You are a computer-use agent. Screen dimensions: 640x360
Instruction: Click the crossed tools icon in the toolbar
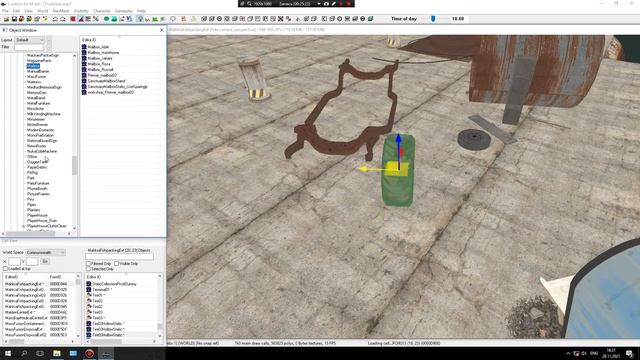[x=96, y=19]
